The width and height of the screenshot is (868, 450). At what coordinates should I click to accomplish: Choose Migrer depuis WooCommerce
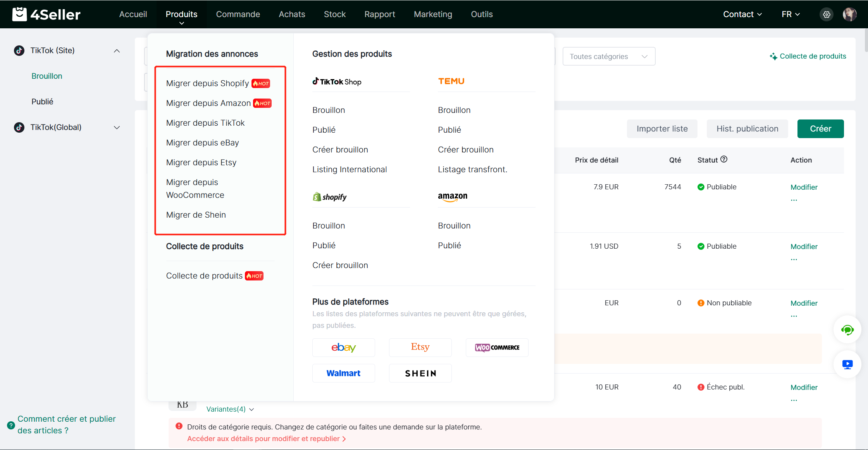pyautogui.click(x=195, y=189)
